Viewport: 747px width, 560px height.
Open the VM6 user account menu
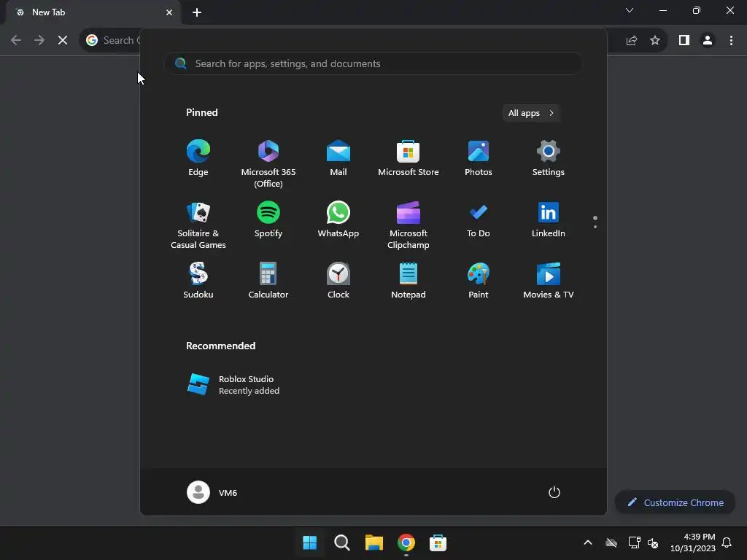click(212, 492)
